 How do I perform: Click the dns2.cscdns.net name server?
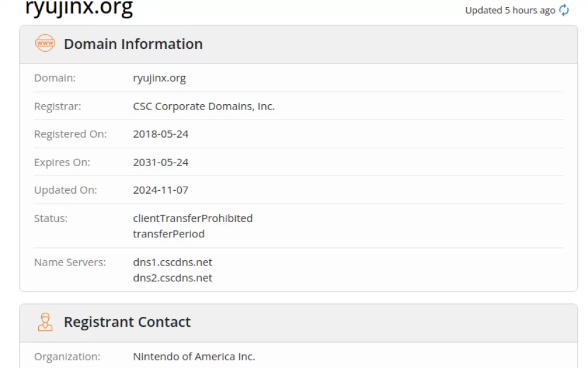tap(172, 278)
